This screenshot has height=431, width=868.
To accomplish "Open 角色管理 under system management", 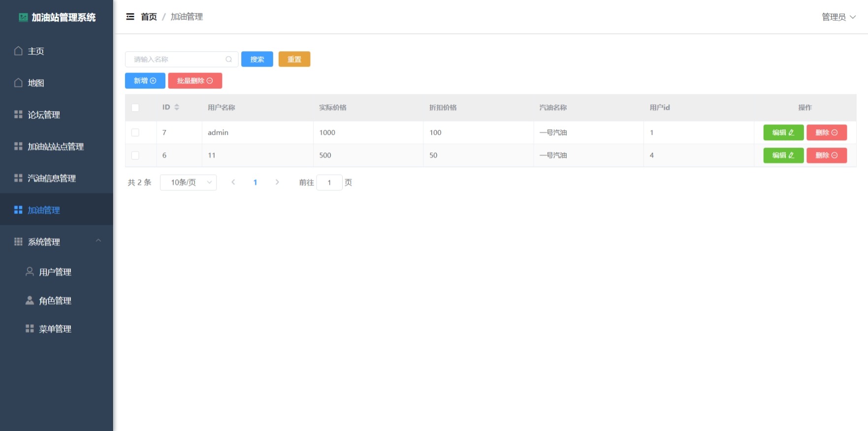I will pyautogui.click(x=57, y=300).
